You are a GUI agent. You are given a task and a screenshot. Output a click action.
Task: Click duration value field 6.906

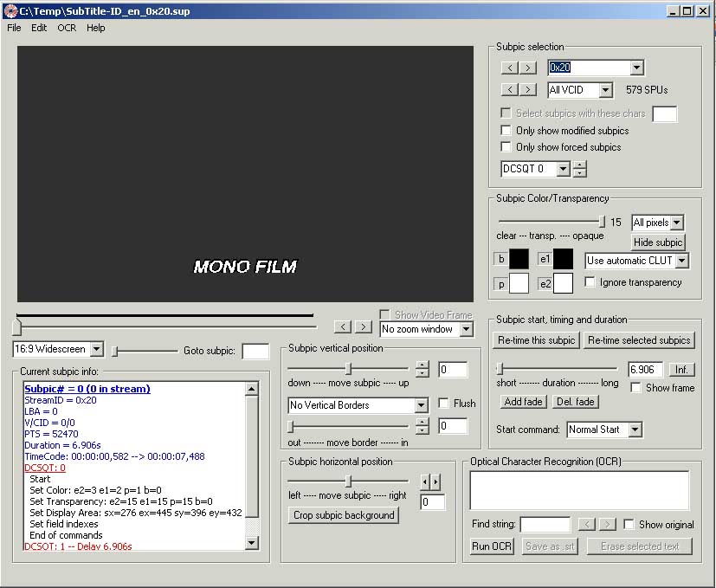coord(645,369)
